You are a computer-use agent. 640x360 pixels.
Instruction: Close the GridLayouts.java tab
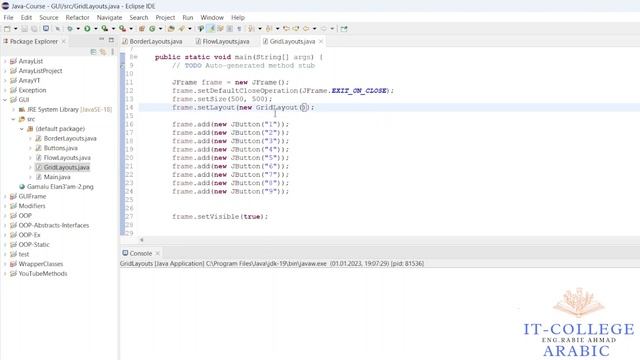[321, 41]
